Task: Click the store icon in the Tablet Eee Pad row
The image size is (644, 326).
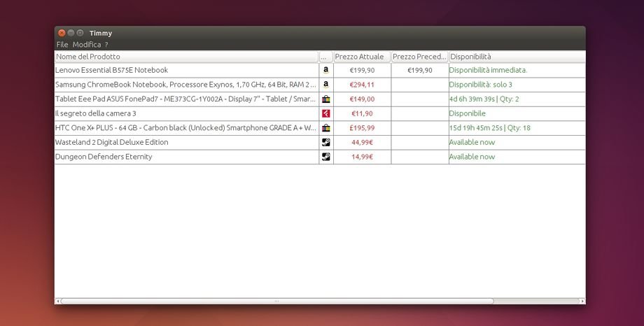Action: [x=325, y=99]
